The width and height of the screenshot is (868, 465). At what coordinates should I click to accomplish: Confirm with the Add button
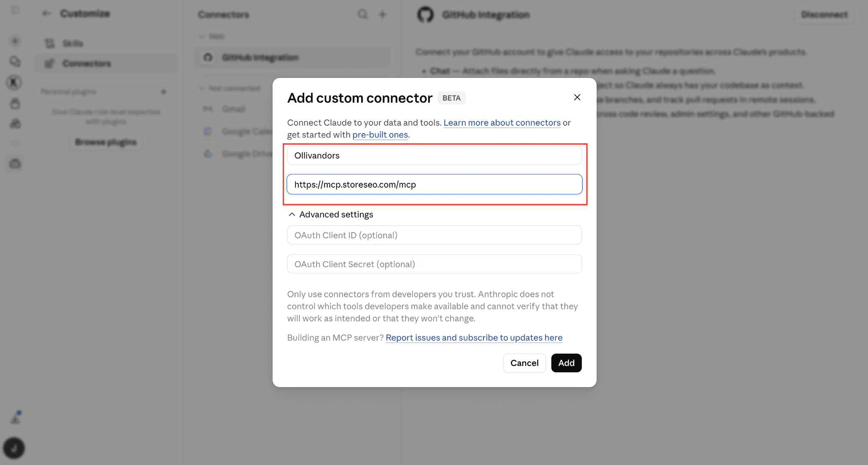[566, 363]
